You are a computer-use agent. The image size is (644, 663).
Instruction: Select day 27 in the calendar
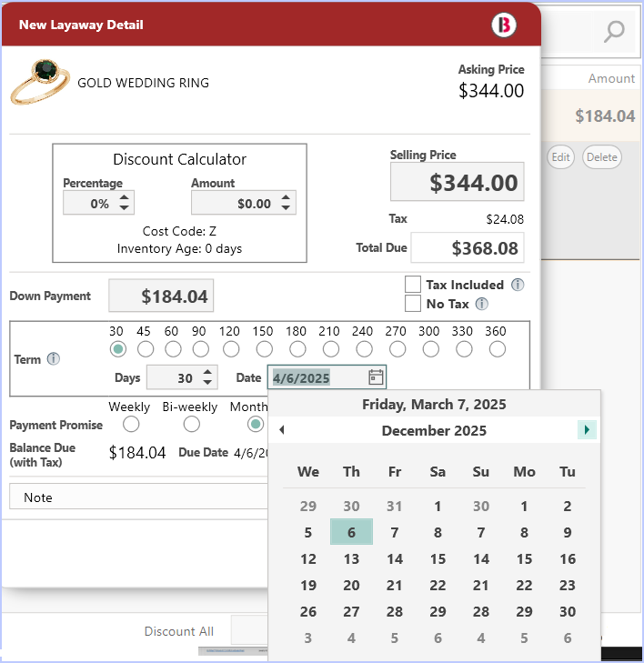click(351, 611)
